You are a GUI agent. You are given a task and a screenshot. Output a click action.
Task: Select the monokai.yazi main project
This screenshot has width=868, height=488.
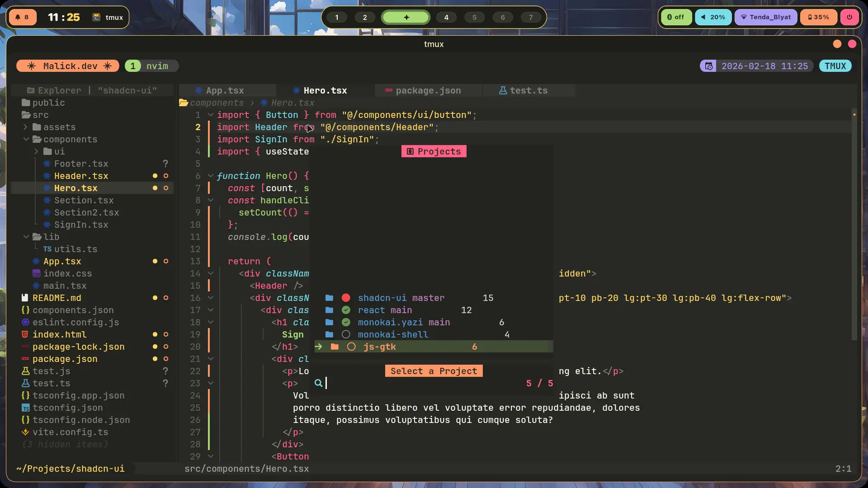click(x=433, y=322)
